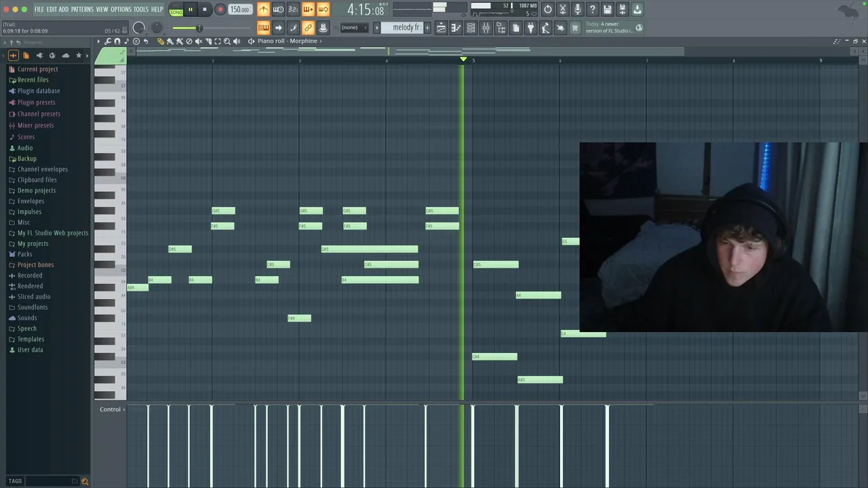Click the save new version icon
The width and height of the screenshot is (868, 488).
(x=623, y=9)
